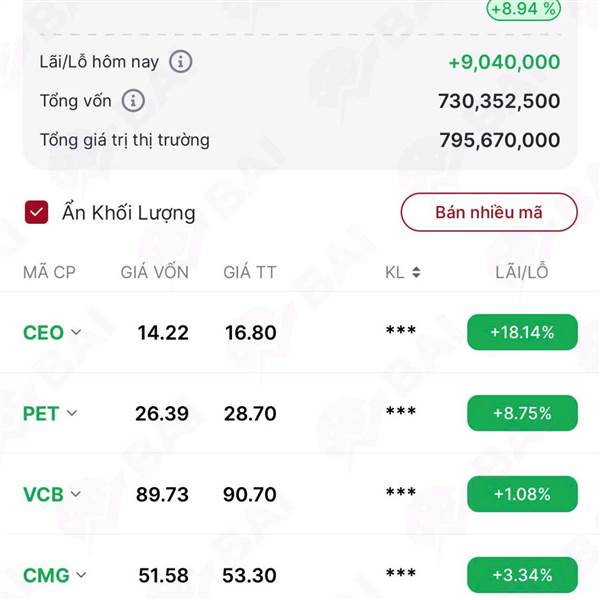Open the CEO stock ticker
600x600 pixels.
click(x=43, y=333)
